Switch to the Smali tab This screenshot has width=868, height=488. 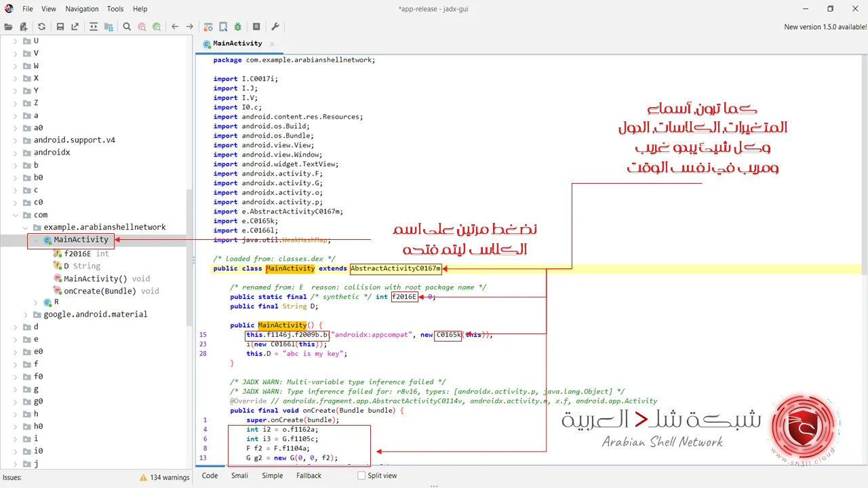pos(239,476)
